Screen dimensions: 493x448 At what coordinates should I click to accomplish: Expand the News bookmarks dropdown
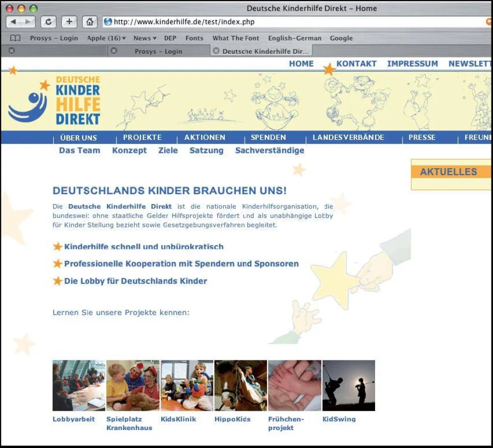(x=145, y=38)
